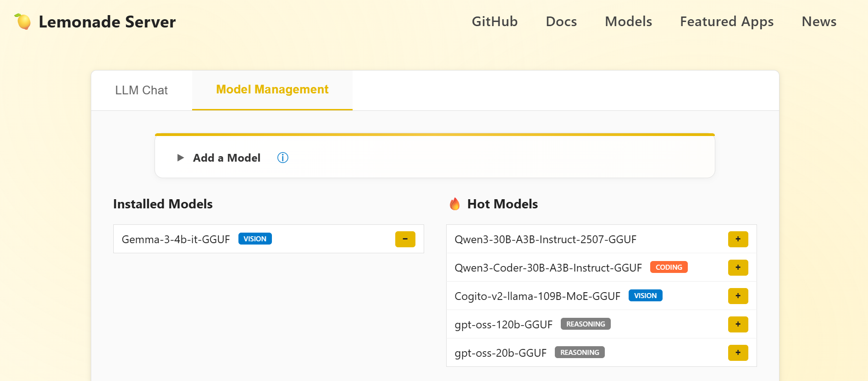Click the VISION badge on Gemma-3-4b-it-GGUF
The image size is (868, 381).
tap(255, 239)
